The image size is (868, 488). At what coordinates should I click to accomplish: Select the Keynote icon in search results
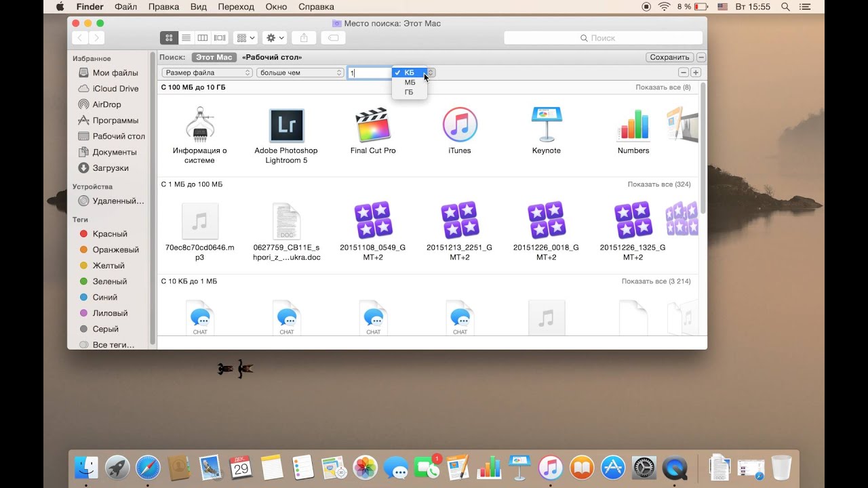point(547,125)
